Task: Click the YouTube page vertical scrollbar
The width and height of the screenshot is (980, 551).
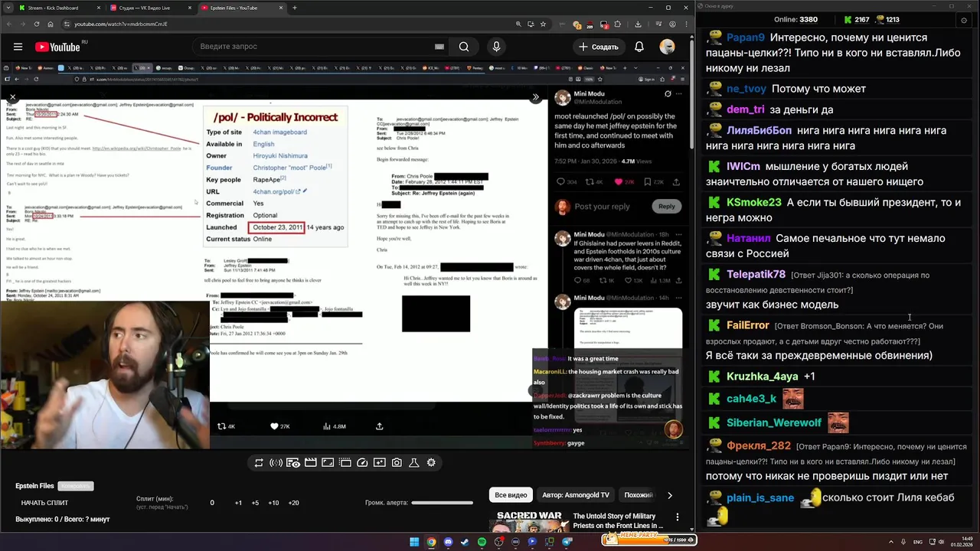Action: tap(692, 96)
